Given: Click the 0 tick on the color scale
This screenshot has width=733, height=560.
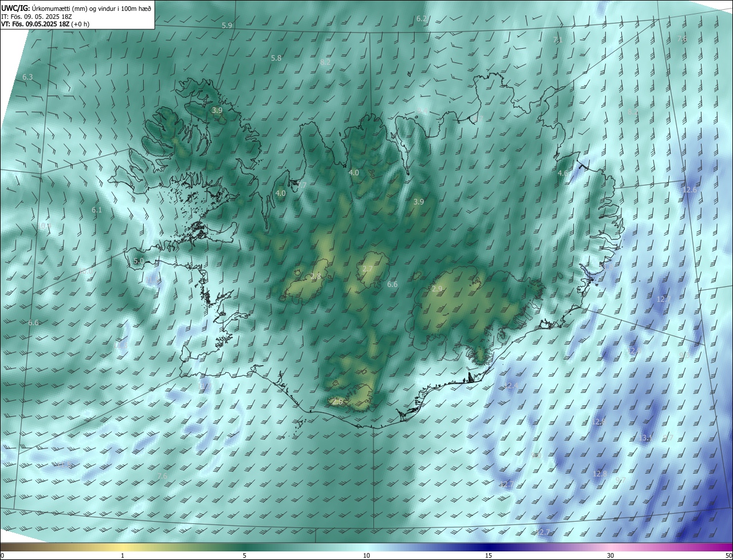Looking at the screenshot, I should pos(2,555).
